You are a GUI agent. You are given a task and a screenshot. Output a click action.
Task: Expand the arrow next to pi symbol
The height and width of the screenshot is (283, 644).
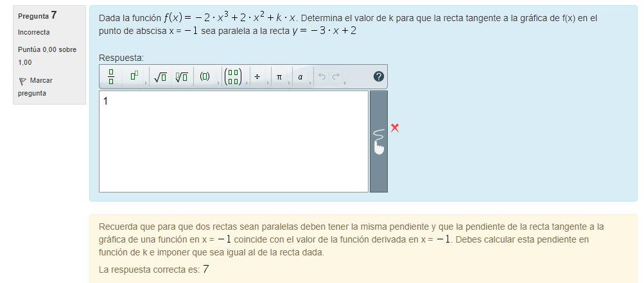click(289, 82)
